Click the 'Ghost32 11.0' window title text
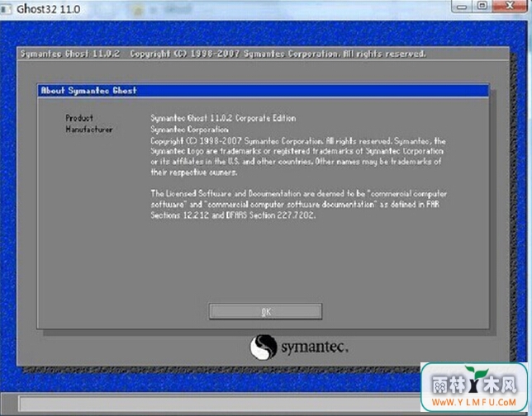The width and height of the screenshot is (532, 416). pos(49,9)
